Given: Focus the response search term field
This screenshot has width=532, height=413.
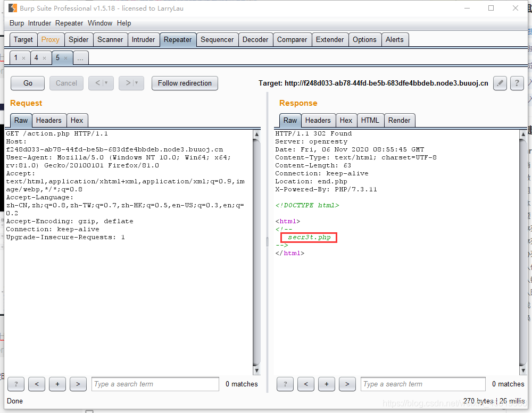Looking at the screenshot, I should tap(423, 384).
